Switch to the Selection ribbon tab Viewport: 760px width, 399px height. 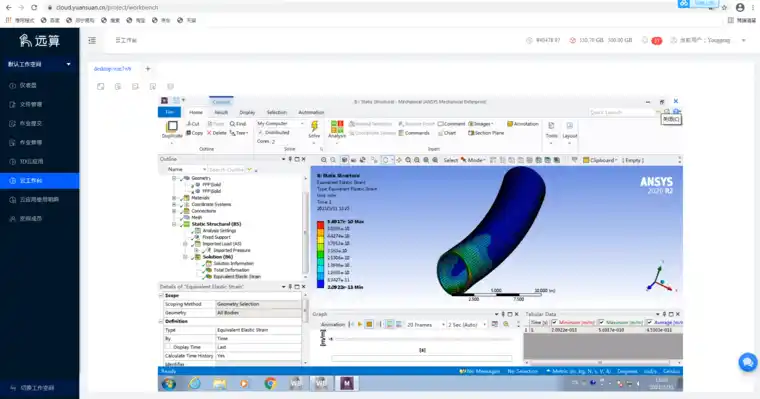coord(276,112)
